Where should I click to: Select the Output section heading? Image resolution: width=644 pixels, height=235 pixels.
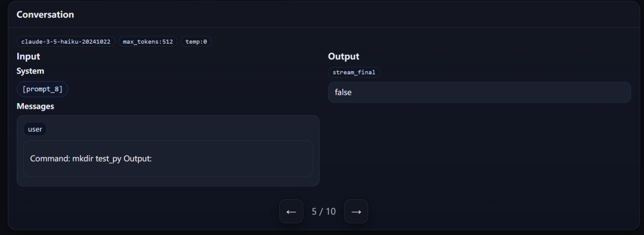point(343,56)
